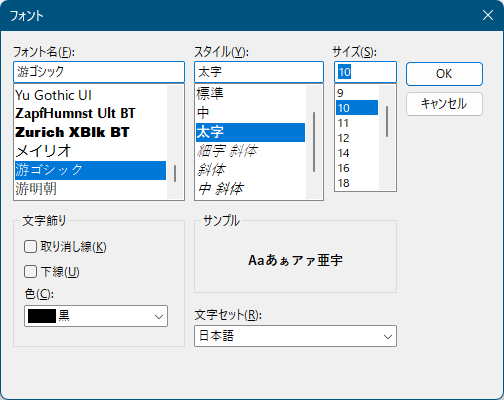504x400 pixels.
Task: Pick 標準 in the style list
Action: click(x=250, y=94)
